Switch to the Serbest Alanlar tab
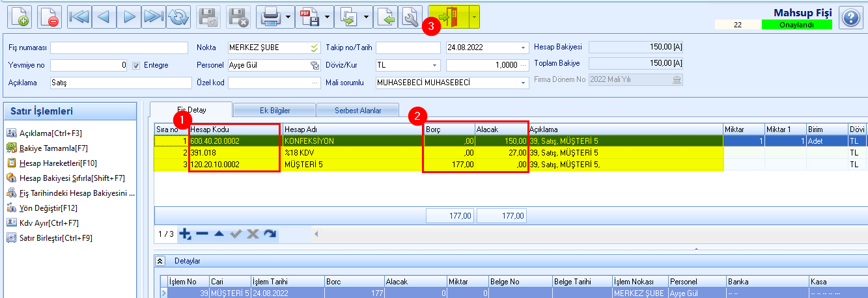 point(357,111)
